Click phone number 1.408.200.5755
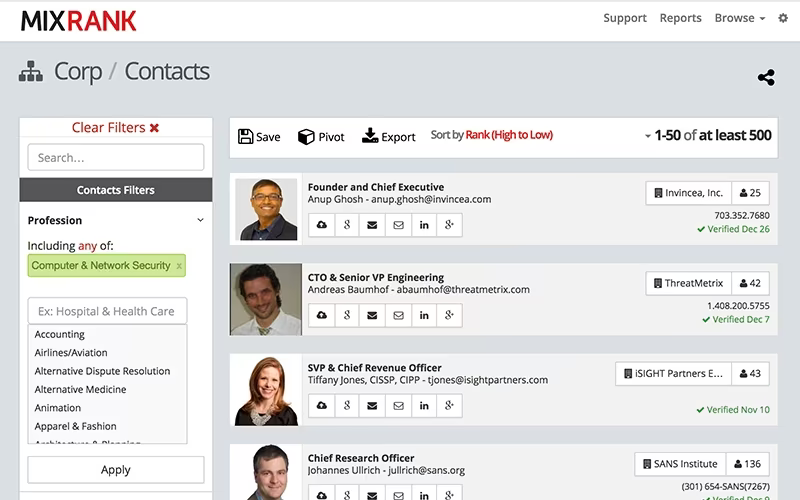Image resolution: width=800 pixels, height=500 pixels. 738,306
